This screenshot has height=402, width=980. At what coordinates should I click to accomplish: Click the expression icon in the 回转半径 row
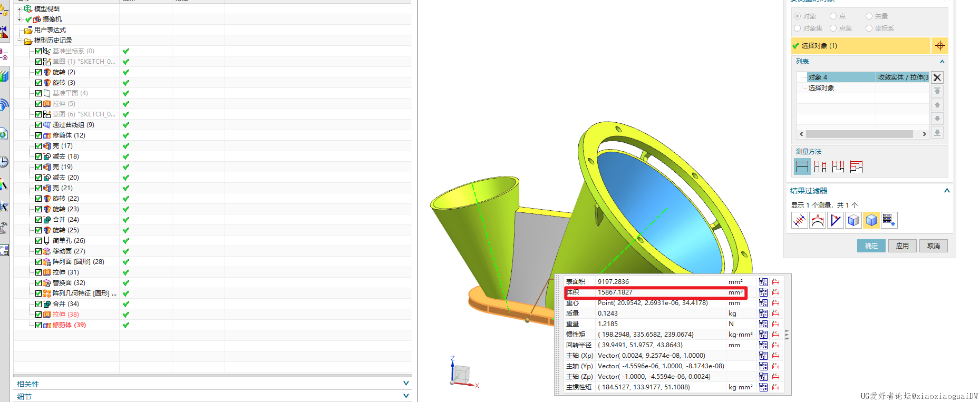click(763, 345)
